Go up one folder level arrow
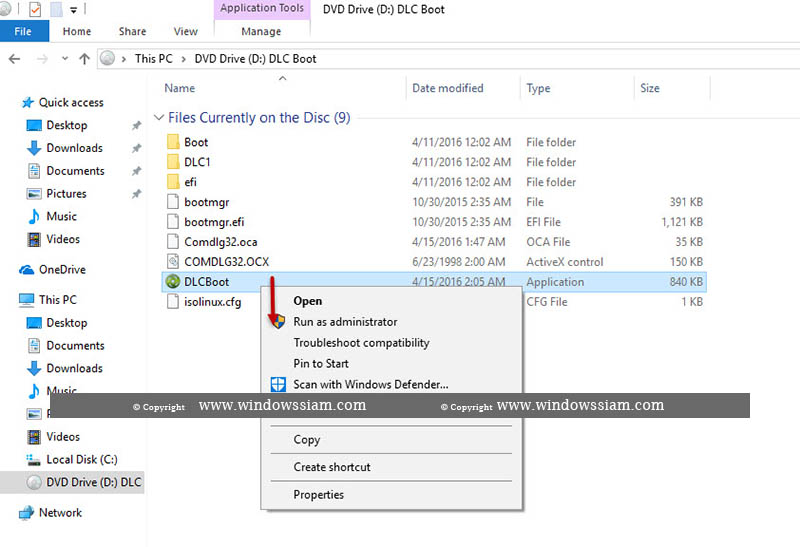Viewport: 800px width, 547px height. click(85, 59)
